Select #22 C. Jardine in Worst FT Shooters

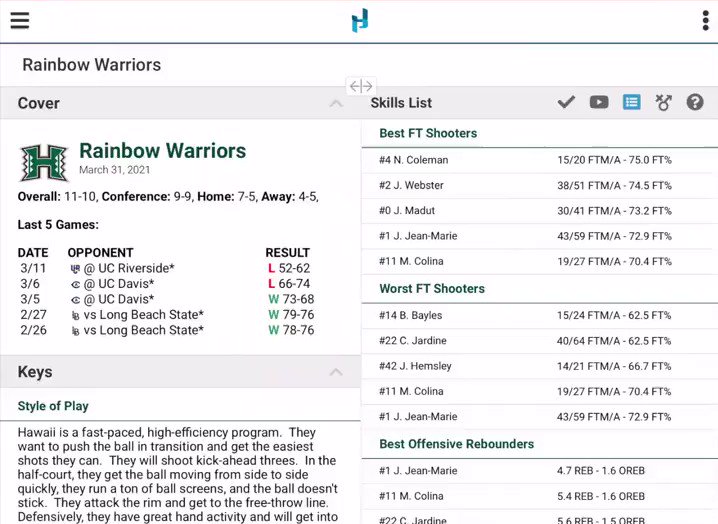coord(540,341)
